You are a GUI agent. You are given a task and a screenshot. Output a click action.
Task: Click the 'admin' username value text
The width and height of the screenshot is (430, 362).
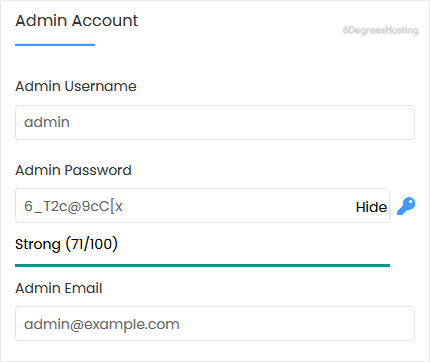[47, 122]
